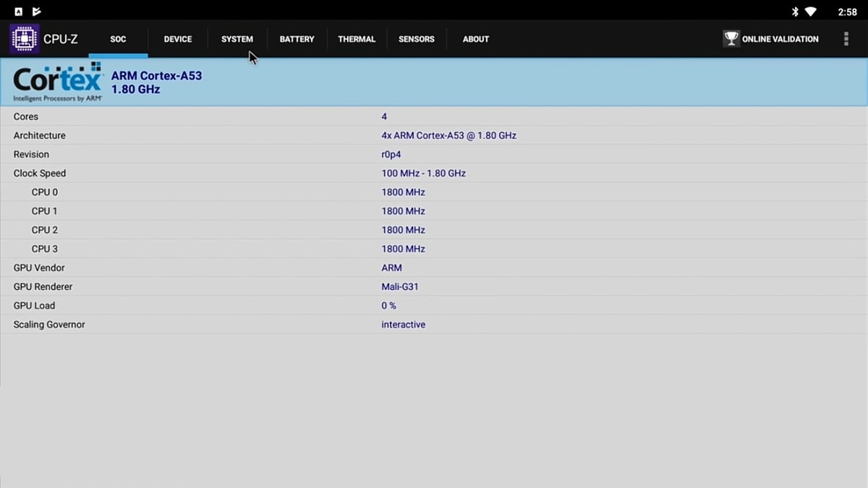Click the GPU Renderer Mali-G31 value
Screen dimensions: 868x488
tap(400, 287)
